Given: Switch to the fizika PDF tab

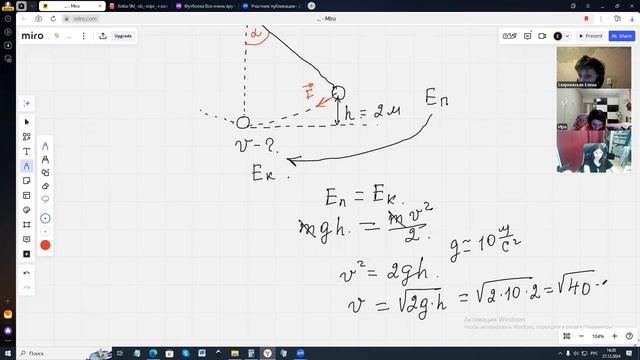Looking at the screenshot, I should click(x=139, y=6).
